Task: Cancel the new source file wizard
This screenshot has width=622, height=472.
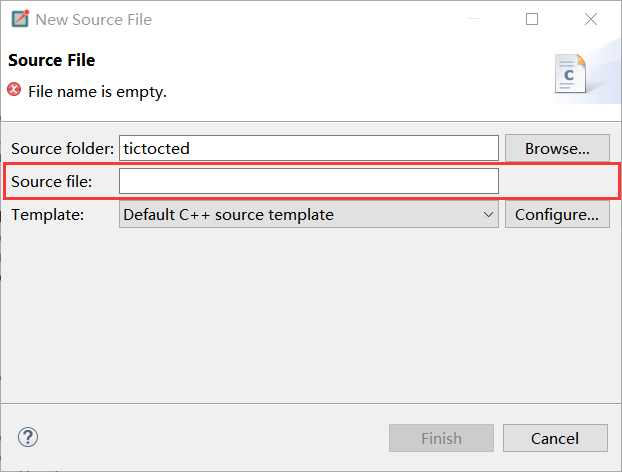Action: coord(555,438)
